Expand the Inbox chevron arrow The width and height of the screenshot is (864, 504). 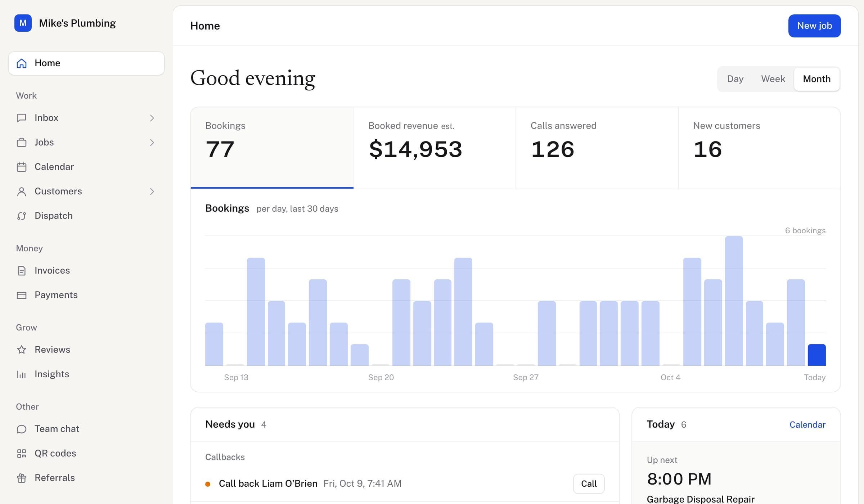(x=152, y=118)
